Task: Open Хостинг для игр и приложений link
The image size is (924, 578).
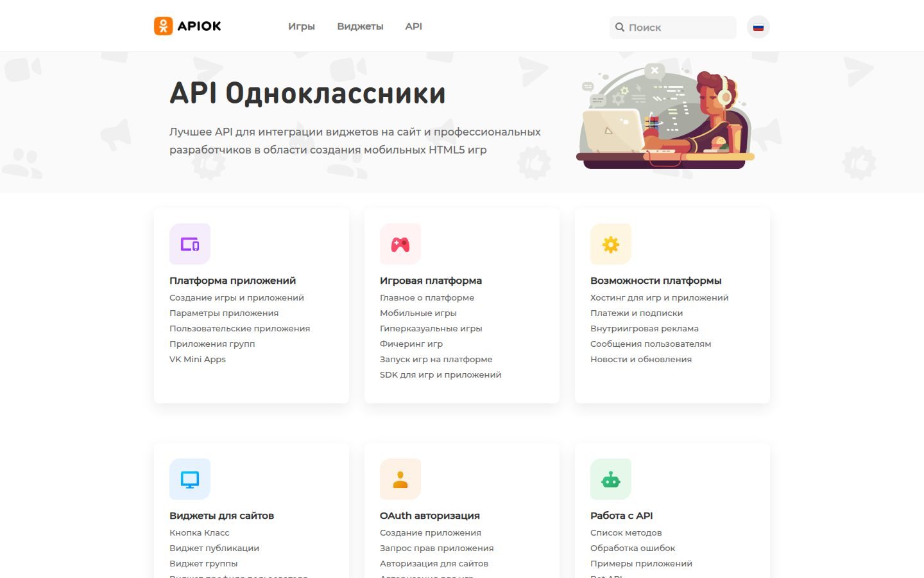Action: (x=659, y=297)
